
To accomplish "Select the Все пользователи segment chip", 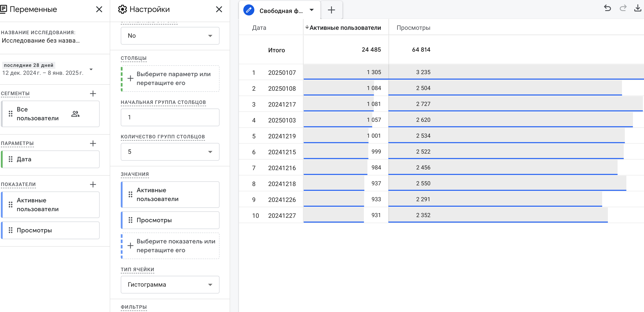I will click(x=50, y=114).
